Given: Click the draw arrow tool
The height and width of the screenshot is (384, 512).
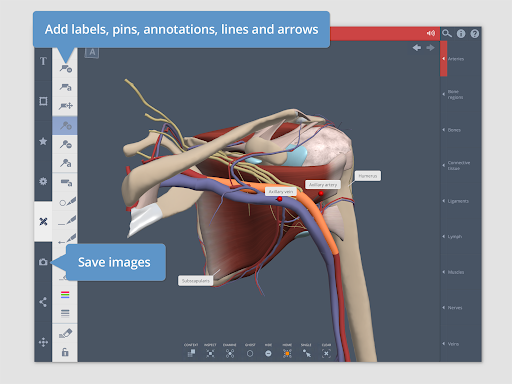Looking at the screenshot, I should pos(67,239).
